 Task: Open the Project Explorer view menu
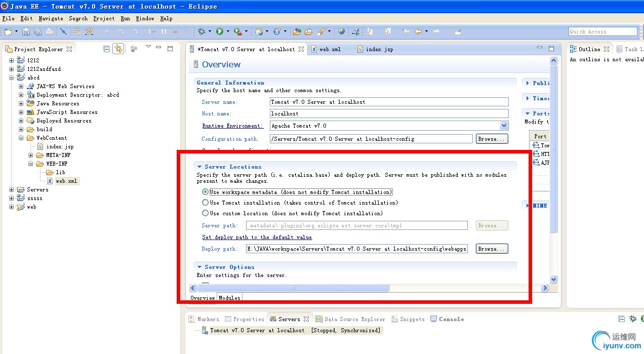click(148, 47)
